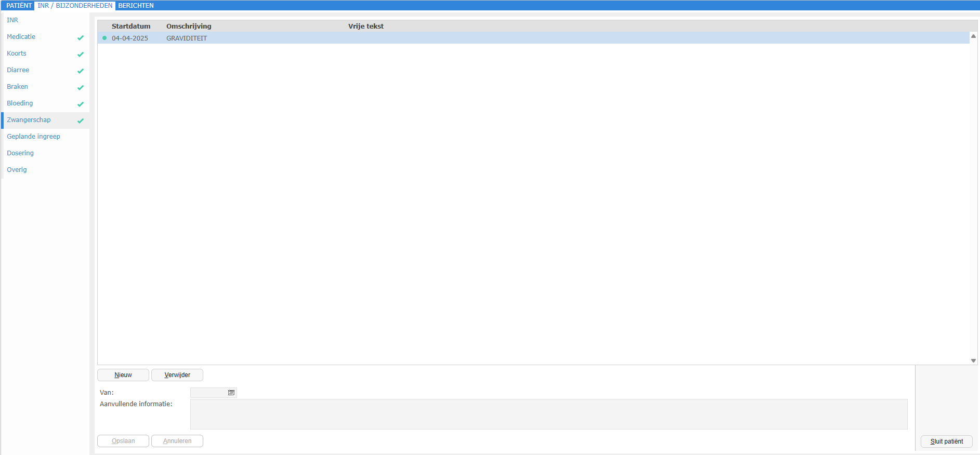Open the Bloeding section
This screenshot has width=980, height=455.
(20, 103)
